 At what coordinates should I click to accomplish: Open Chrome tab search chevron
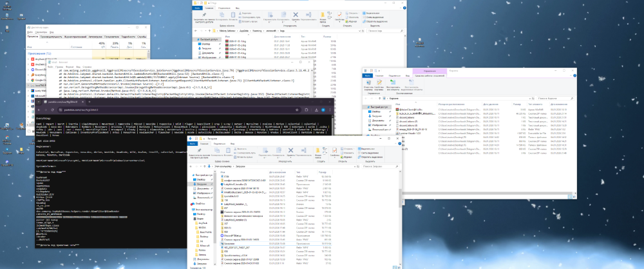(x=38, y=102)
